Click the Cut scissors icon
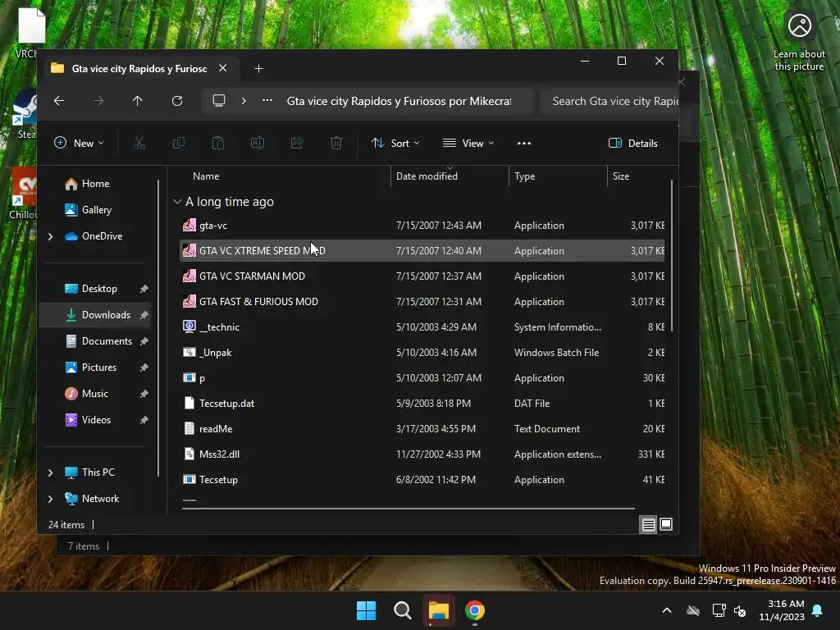Image resolution: width=840 pixels, height=630 pixels. point(139,143)
